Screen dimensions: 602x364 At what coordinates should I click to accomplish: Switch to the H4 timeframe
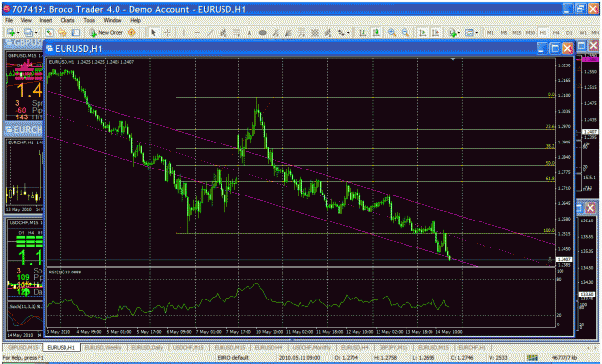556,33
